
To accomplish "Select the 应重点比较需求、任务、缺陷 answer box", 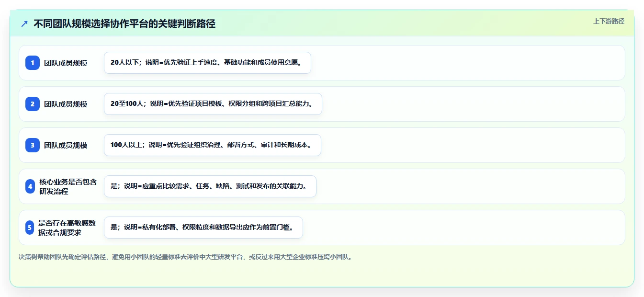I will [210, 186].
